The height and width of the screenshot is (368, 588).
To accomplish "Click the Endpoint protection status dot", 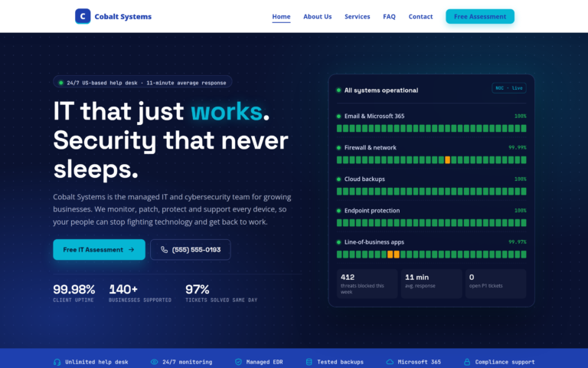I will coord(338,211).
